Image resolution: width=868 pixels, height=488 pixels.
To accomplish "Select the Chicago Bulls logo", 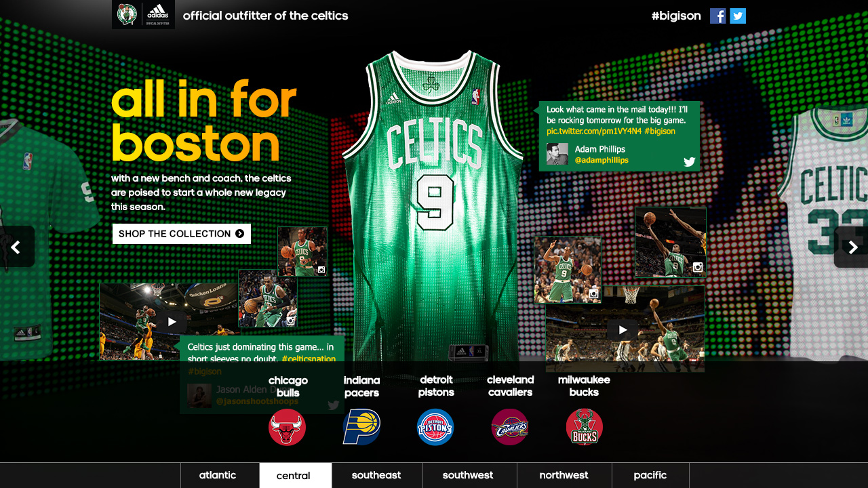I will click(x=287, y=427).
